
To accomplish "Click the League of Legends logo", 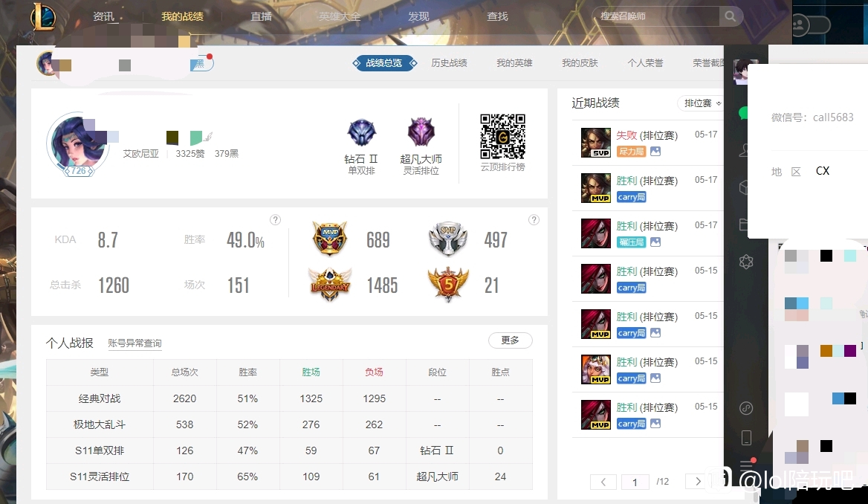I will (42, 16).
